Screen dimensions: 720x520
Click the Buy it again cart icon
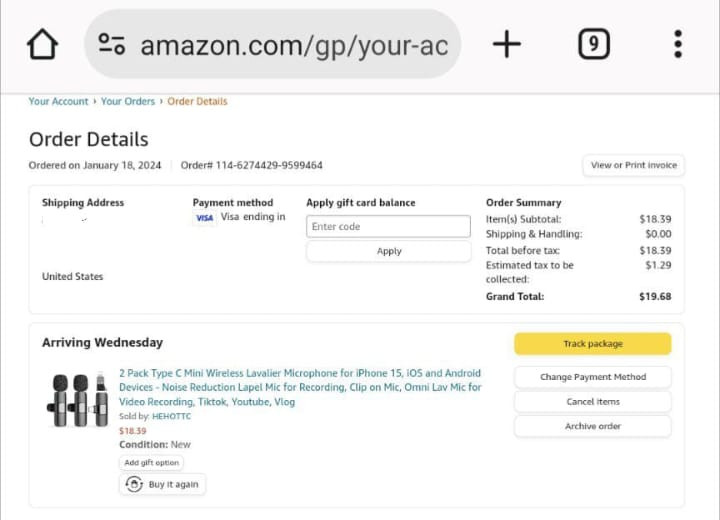(134, 484)
